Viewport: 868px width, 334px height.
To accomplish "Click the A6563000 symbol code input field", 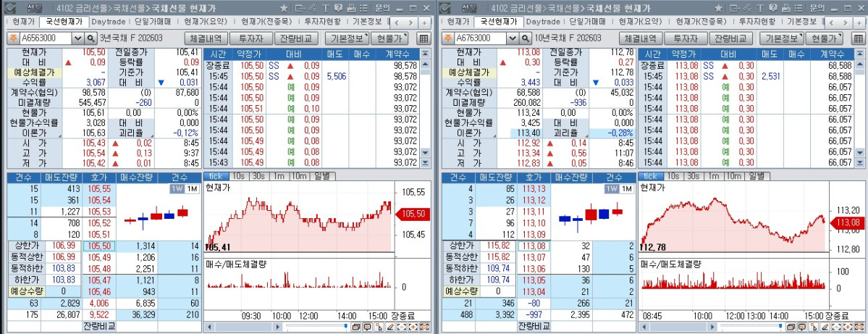I will point(46,38).
